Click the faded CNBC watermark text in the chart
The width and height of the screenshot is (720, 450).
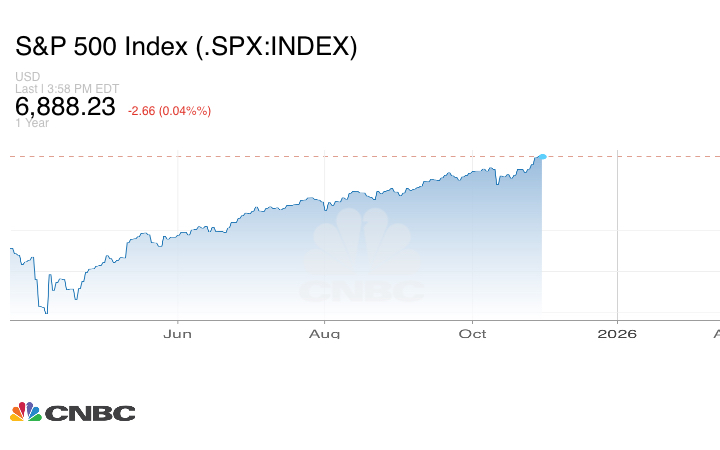click(362, 291)
